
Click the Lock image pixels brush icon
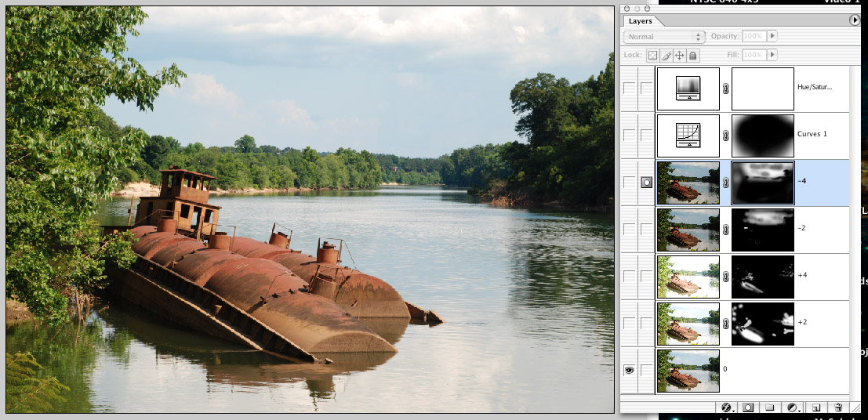[x=666, y=56]
